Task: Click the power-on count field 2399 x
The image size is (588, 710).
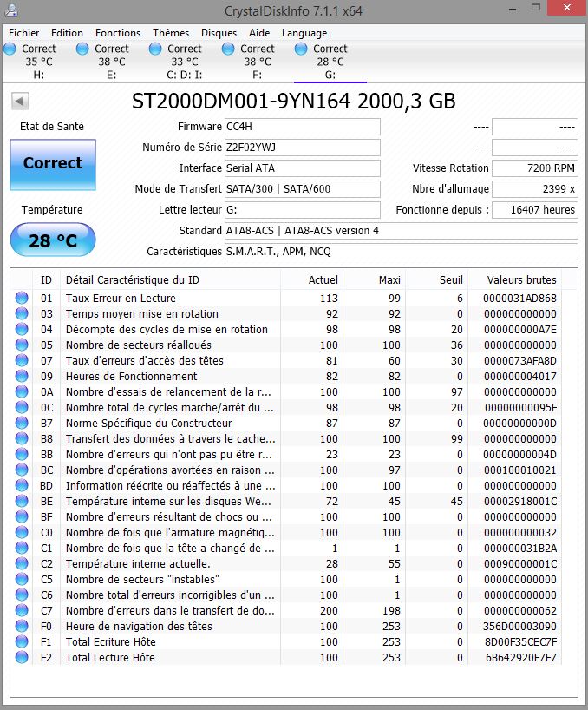Action: tap(534, 189)
